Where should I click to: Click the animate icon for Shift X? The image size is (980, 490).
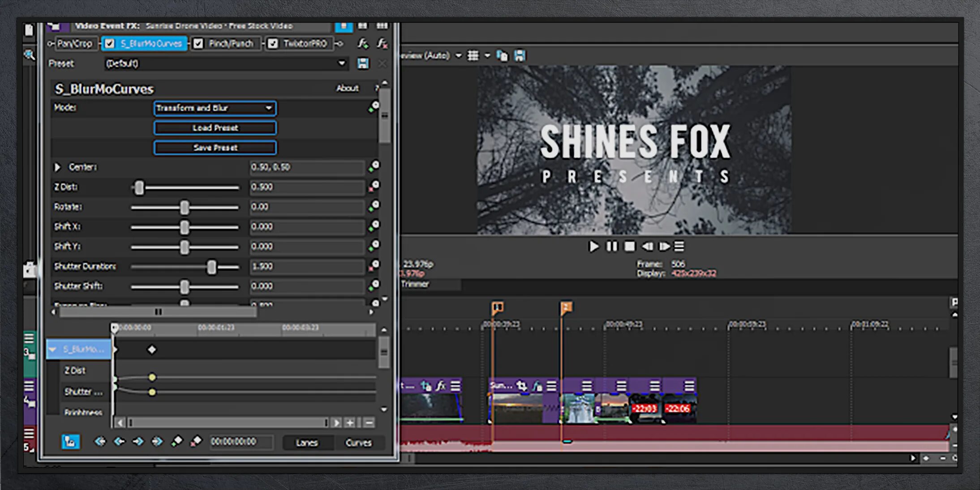point(374,226)
